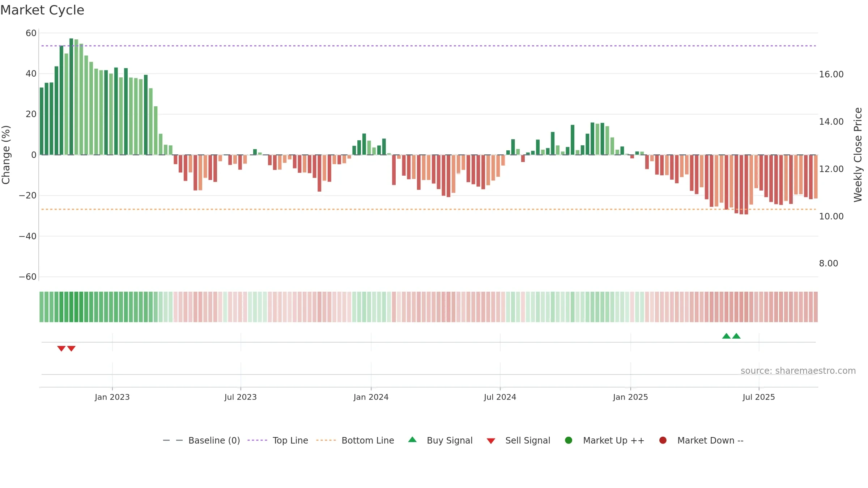
Task: Click the orange dotted Bottom Line legend swatch
Action: 326,440
